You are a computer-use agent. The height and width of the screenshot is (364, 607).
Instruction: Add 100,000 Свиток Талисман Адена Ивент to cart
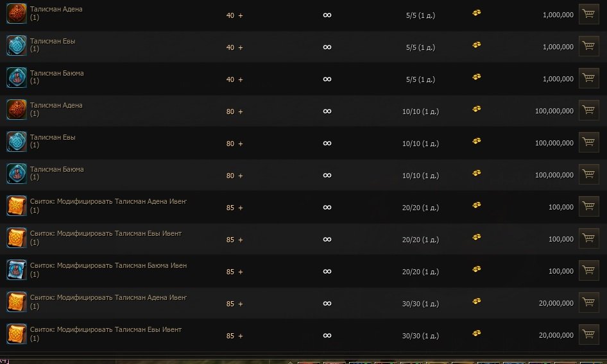click(x=588, y=206)
